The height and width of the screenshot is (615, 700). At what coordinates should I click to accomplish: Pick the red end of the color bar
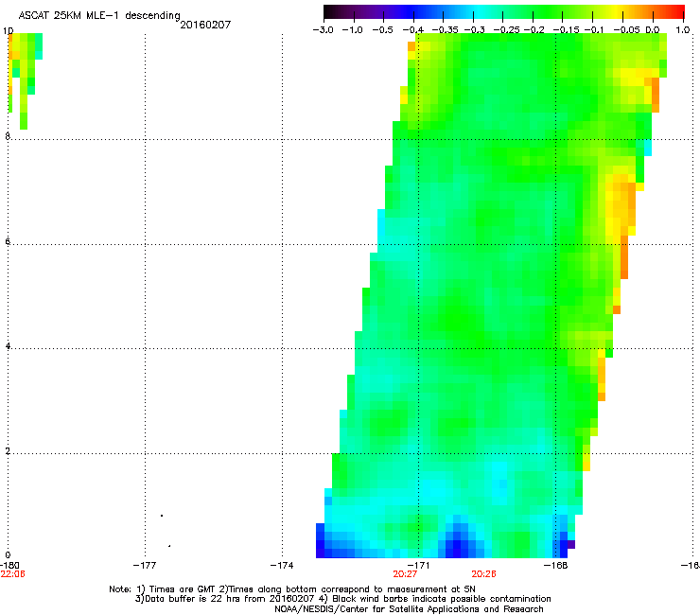(678, 11)
